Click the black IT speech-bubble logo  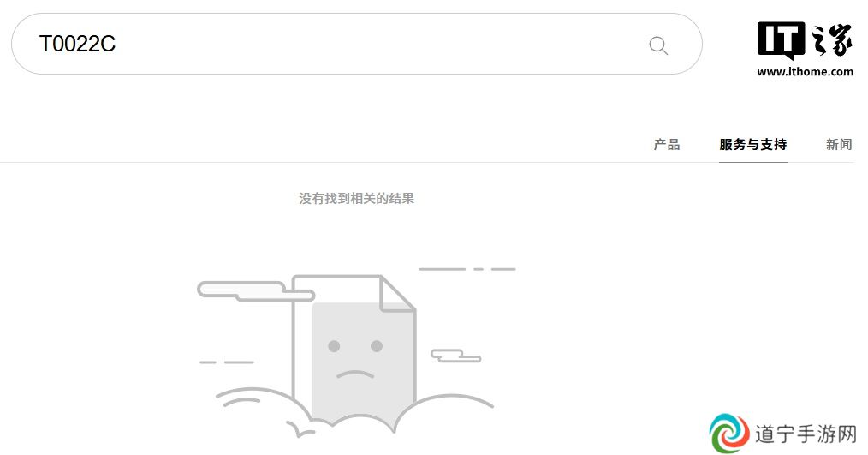(x=781, y=40)
